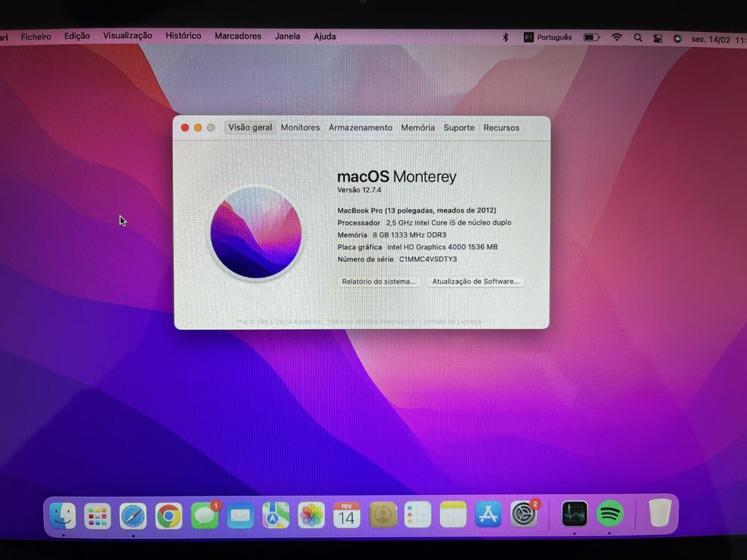This screenshot has width=747, height=560.
Task: Open Calendar showing 14 in the Dock
Action: click(x=347, y=514)
